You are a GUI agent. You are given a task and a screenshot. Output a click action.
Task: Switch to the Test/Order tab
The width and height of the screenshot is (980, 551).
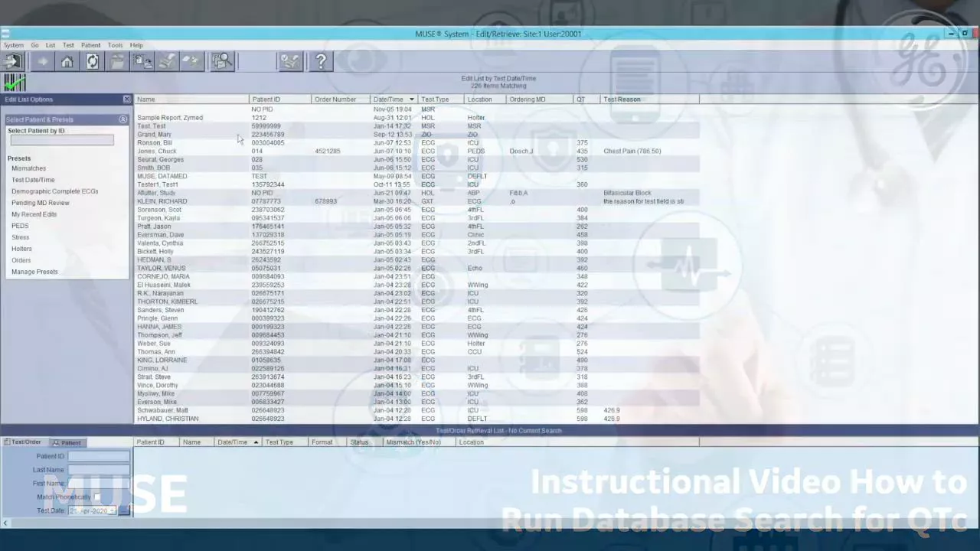[24, 442]
